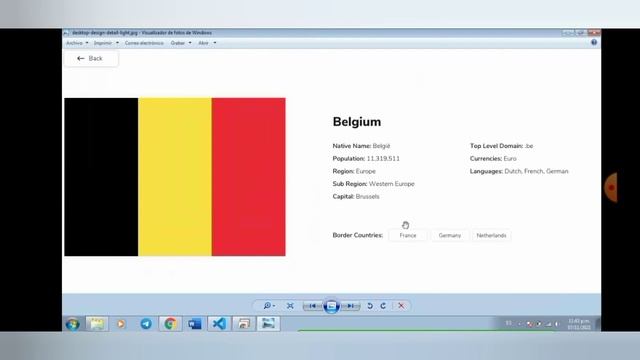
Task: Click the Belgium heading text
Action: 357,122
